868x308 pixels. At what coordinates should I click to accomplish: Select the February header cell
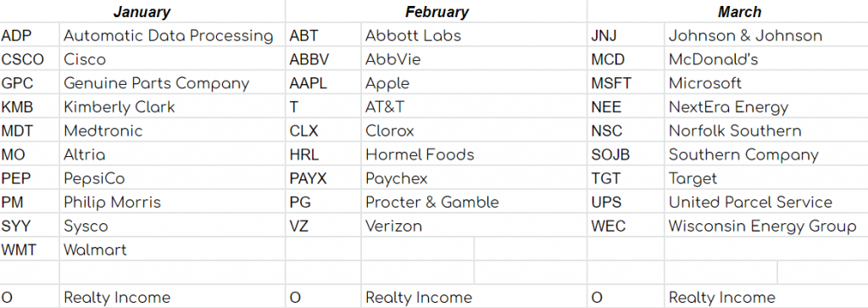[x=437, y=11]
